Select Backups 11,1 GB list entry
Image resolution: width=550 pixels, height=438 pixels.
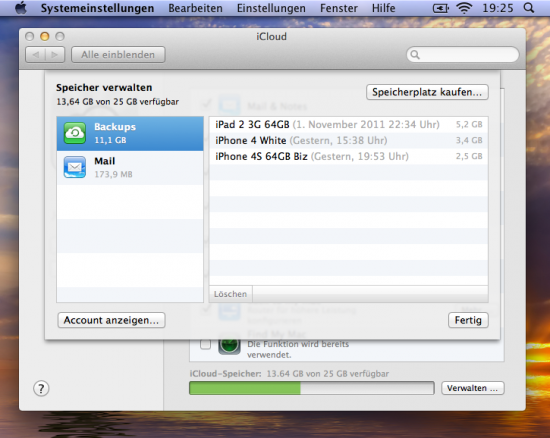130,133
